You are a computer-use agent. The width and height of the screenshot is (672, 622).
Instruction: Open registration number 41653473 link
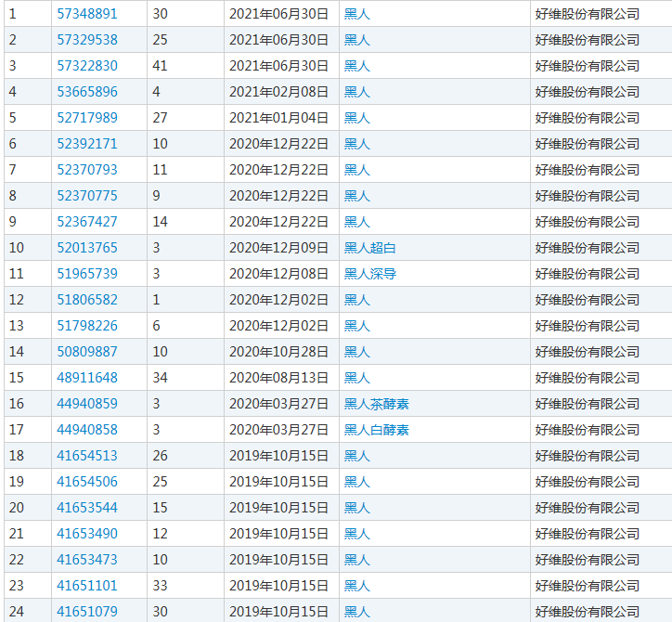coord(87,560)
